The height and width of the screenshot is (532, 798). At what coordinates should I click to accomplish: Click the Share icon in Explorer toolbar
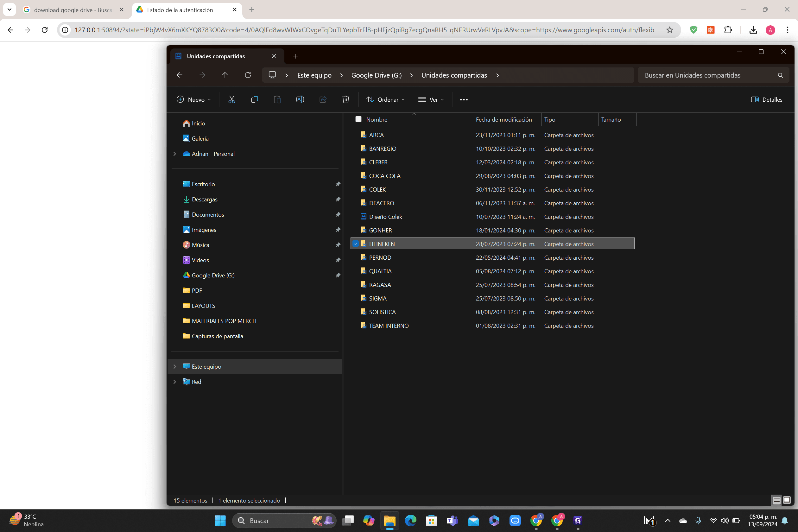click(323, 99)
